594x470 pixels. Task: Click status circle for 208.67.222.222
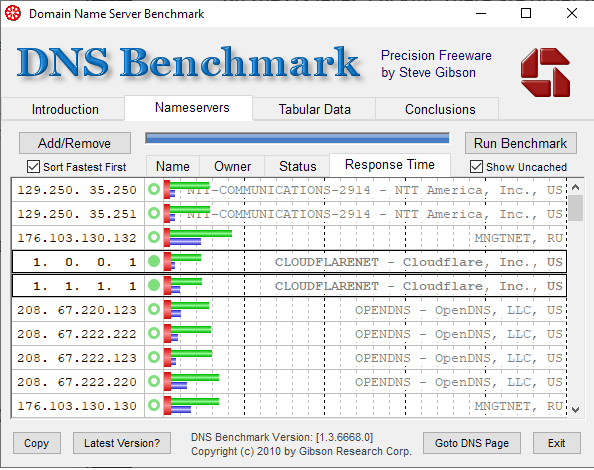pos(154,333)
